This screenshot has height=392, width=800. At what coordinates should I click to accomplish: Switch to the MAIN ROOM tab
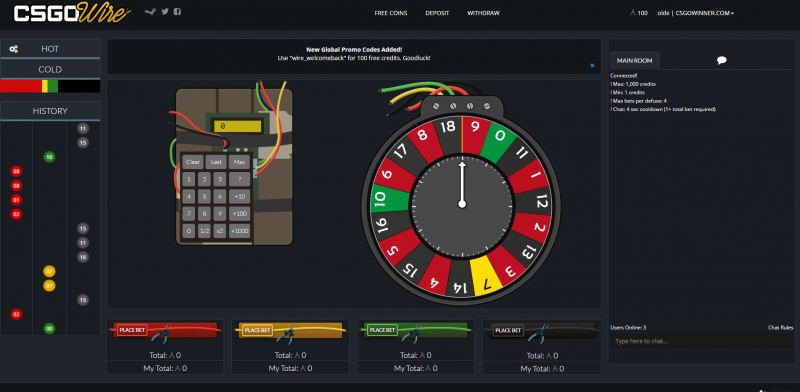[634, 60]
